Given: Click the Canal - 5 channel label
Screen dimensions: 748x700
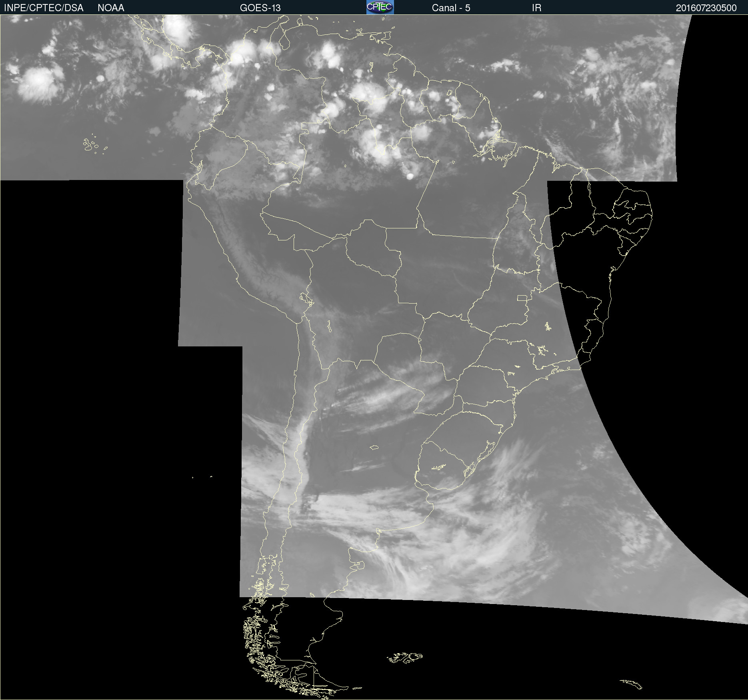Looking at the screenshot, I should point(451,8).
